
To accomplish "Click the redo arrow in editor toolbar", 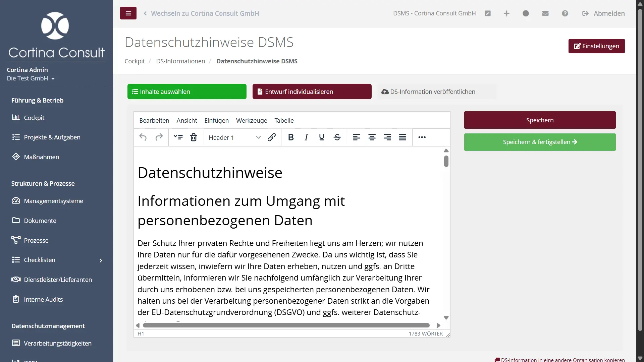I will coord(159,137).
